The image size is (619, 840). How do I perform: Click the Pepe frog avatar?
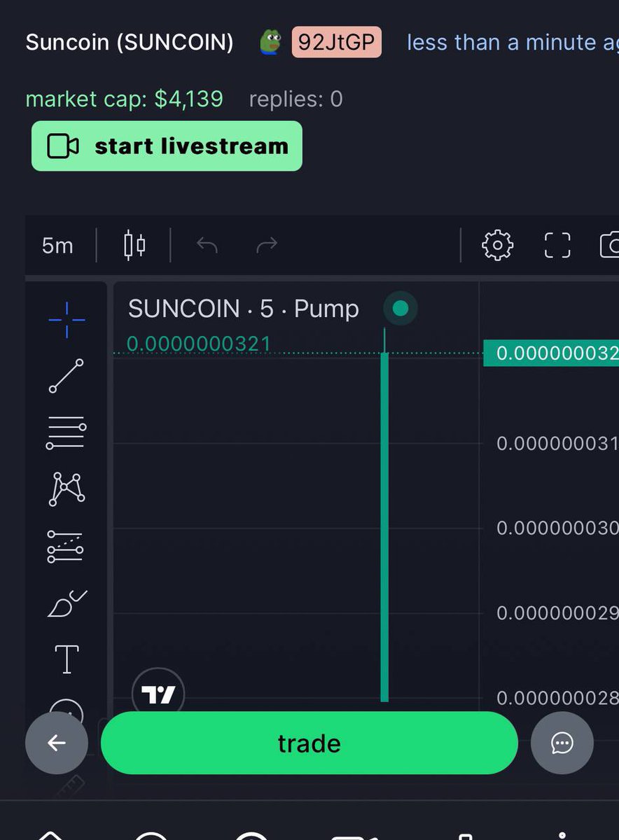pos(270,43)
